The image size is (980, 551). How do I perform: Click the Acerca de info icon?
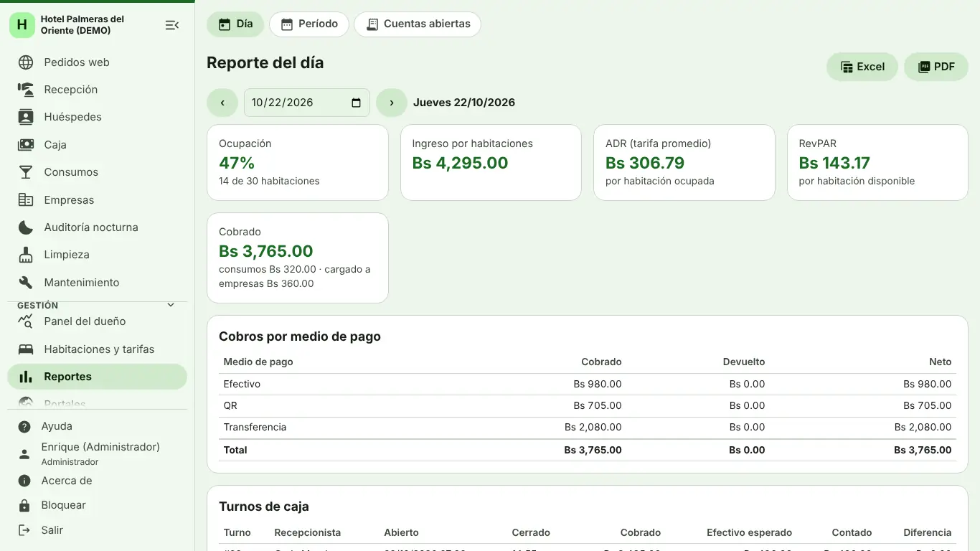pyautogui.click(x=24, y=481)
